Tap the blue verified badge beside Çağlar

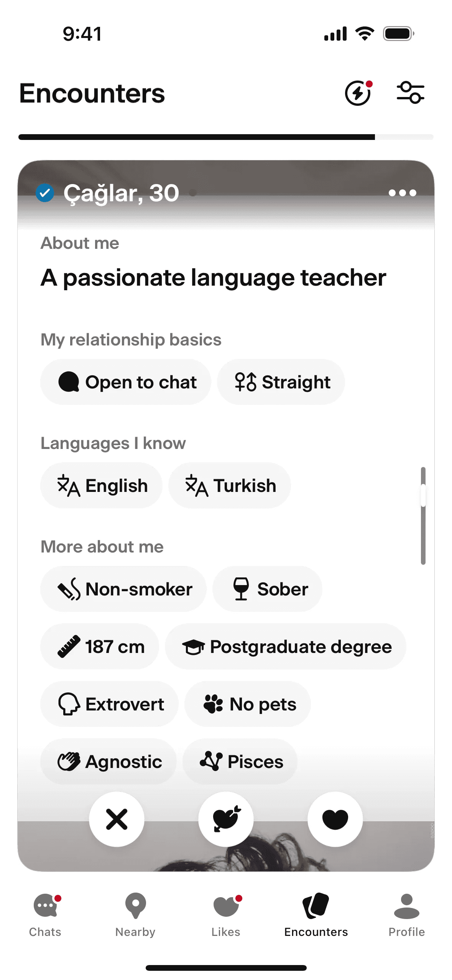[x=45, y=193]
